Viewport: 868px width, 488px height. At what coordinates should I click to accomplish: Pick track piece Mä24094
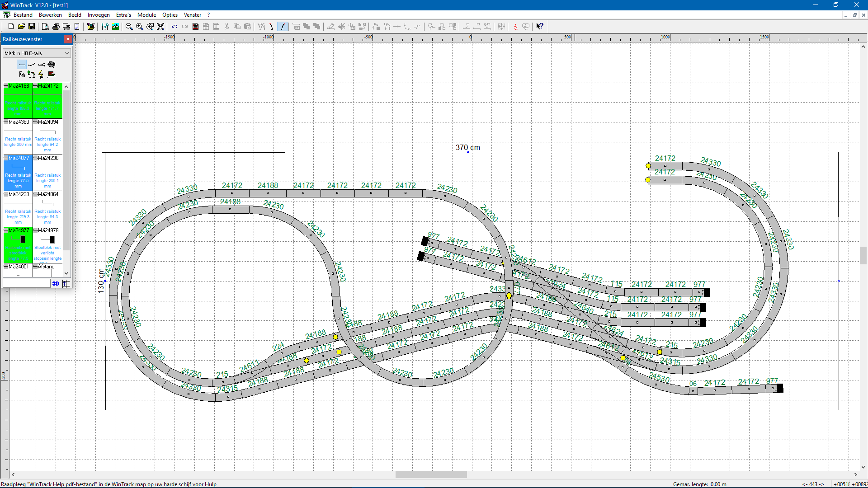pyautogui.click(x=47, y=136)
